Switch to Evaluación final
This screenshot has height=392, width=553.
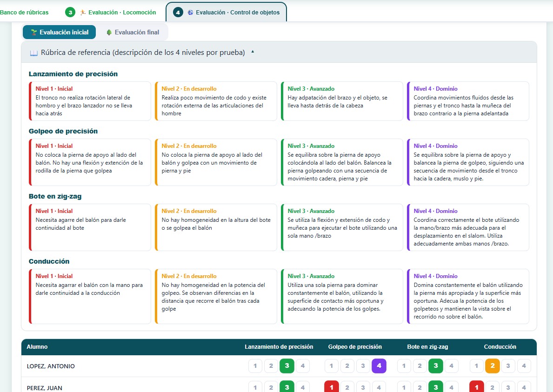133,32
